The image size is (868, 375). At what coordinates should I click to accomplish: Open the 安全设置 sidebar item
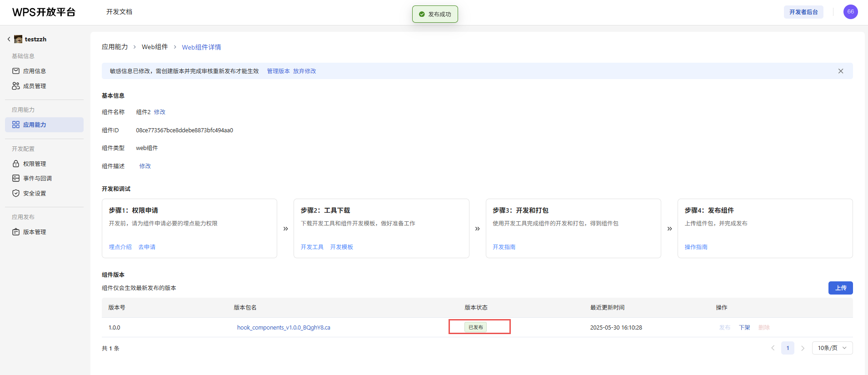click(x=44, y=193)
